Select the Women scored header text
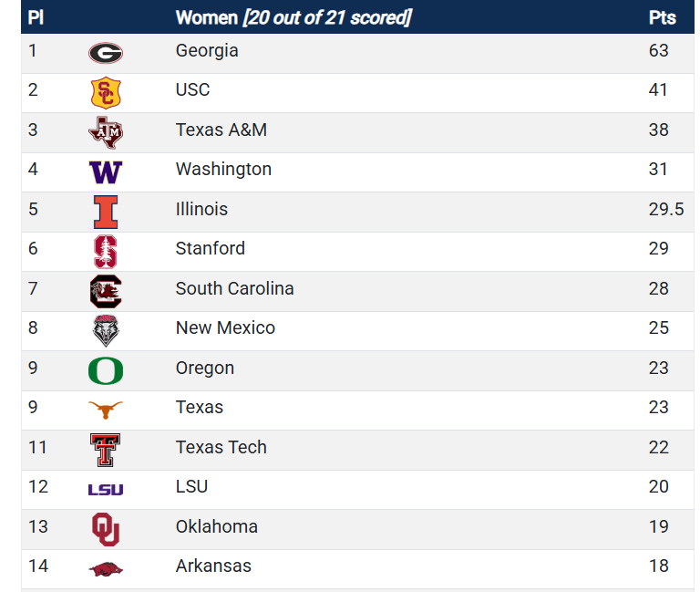Screen dimensions: 700x592 click(293, 17)
